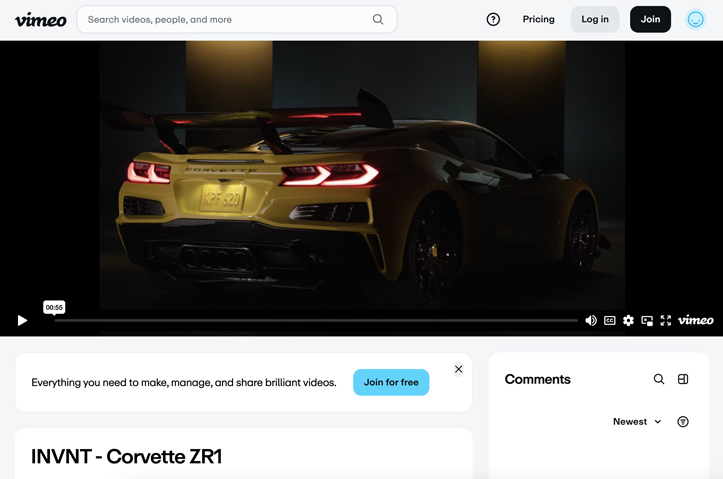The image size is (723, 479).
Task: Click the INVNT - Corvette ZR1 title
Action: point(126,456)
